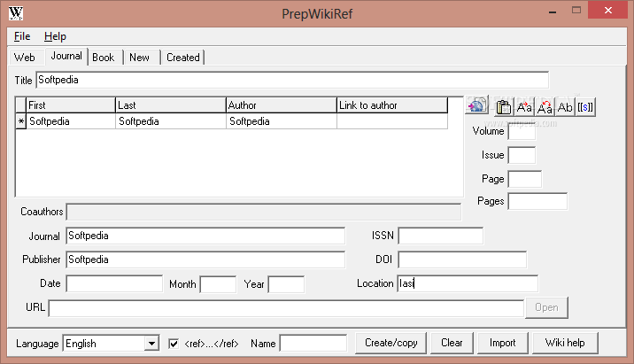Switch to the Web tab
This screenshot has height=364, width=634.
(x=25, y=58)
